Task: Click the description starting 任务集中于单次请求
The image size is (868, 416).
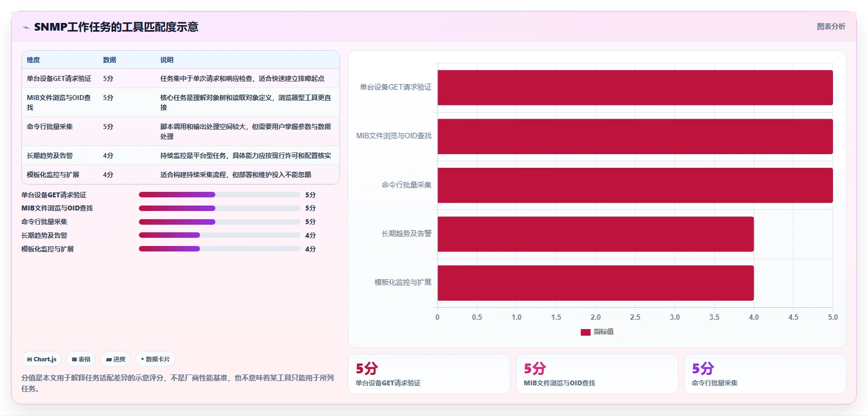Action: pyautogui.click(x=242, y=79)
